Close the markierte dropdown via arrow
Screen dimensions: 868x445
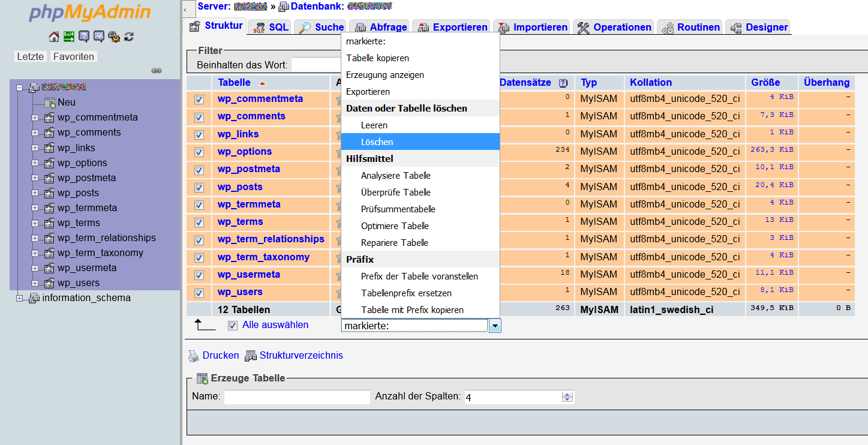pos(495,326)
